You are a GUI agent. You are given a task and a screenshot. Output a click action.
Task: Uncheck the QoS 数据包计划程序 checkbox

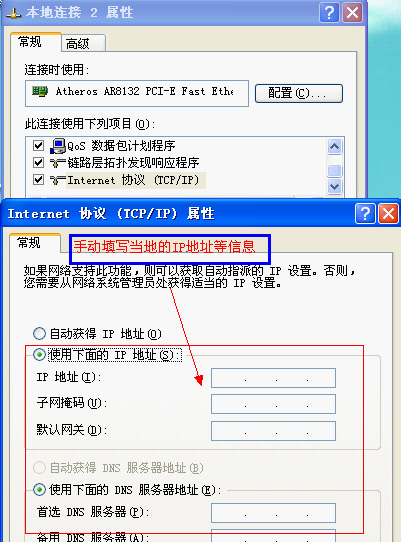click(38, 145)
